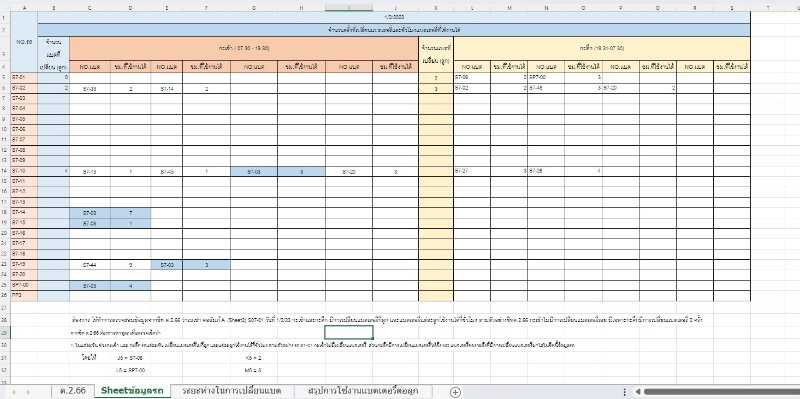Select column A header
Screen dimensions: 800x399
(24, 8)
